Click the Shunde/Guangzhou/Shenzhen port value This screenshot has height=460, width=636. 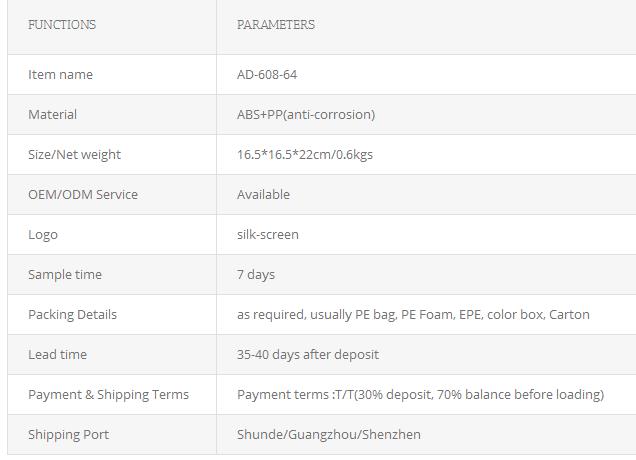click(329, 434)
